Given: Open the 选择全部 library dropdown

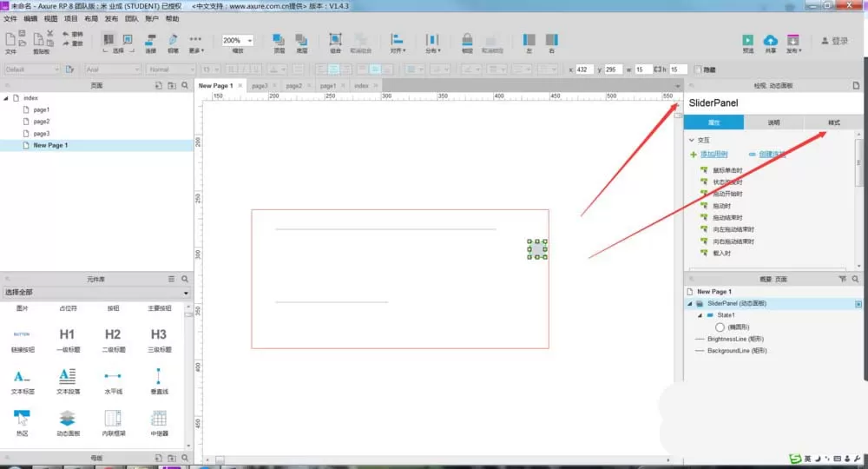Looking at the screenshot, I should click(96, 293).
